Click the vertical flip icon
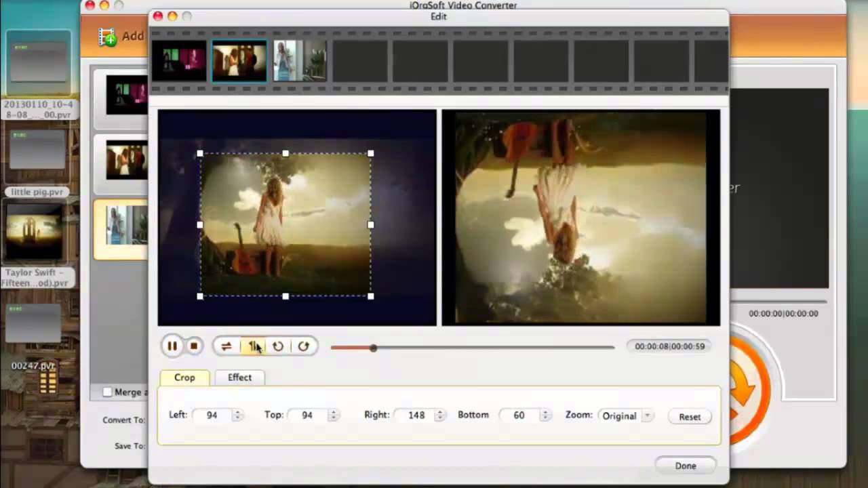 (x=252, y=346)
